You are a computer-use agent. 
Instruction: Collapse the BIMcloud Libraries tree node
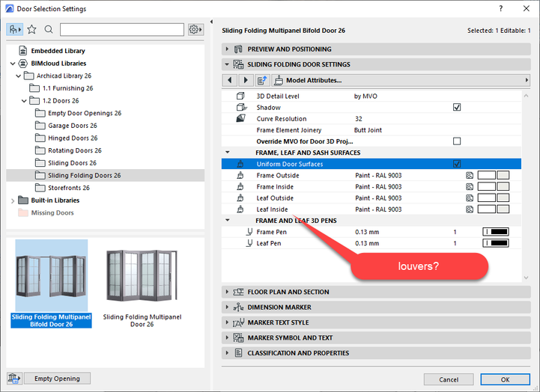tap(13, 64)
